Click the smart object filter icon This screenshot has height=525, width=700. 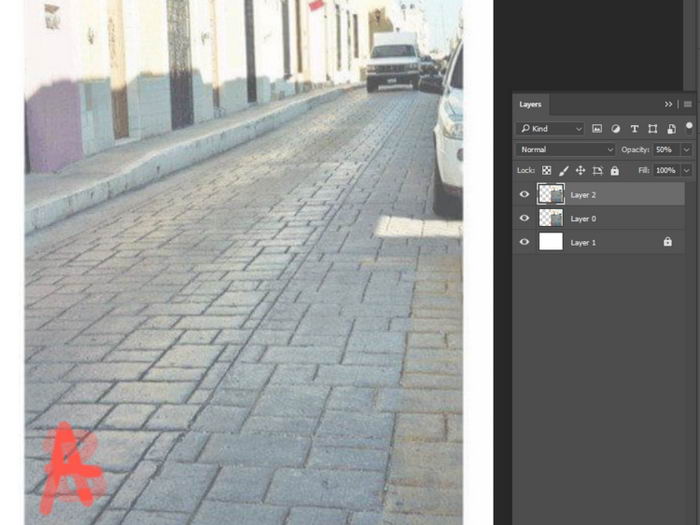(x=670, y=129)
